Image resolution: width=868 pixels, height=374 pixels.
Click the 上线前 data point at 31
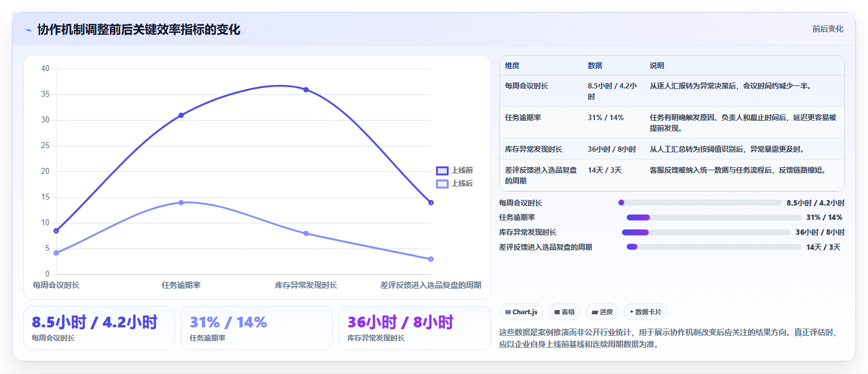(181, 115)
